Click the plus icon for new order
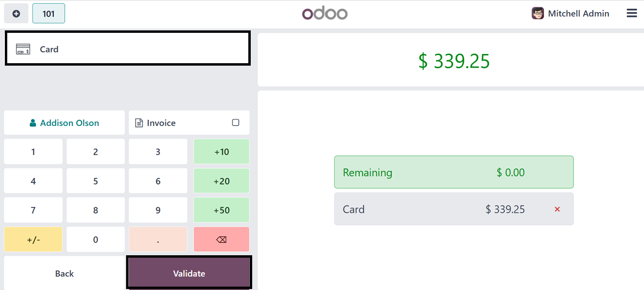The width and height of the screenshot is (644, 290). (x=16, y=14)
